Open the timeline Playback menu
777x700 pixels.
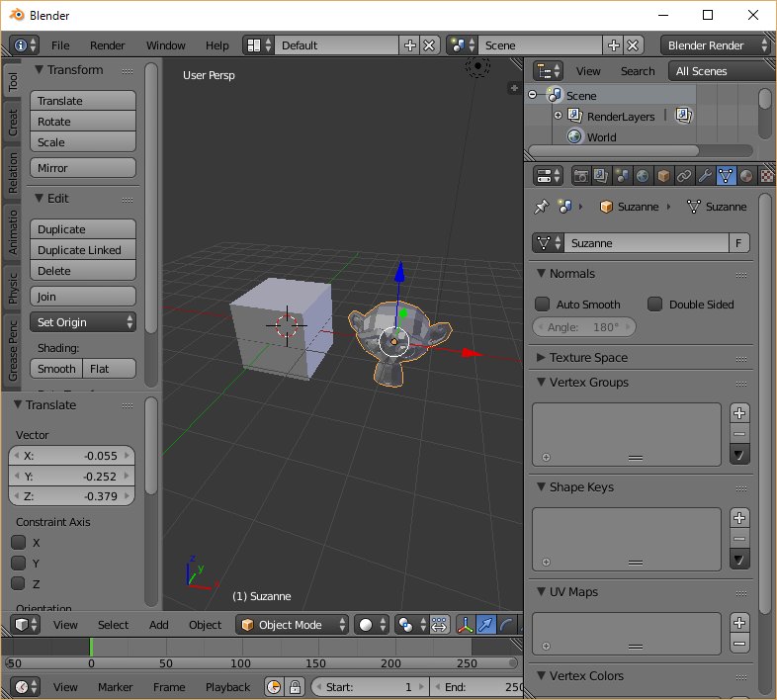(x=227, y=687)
